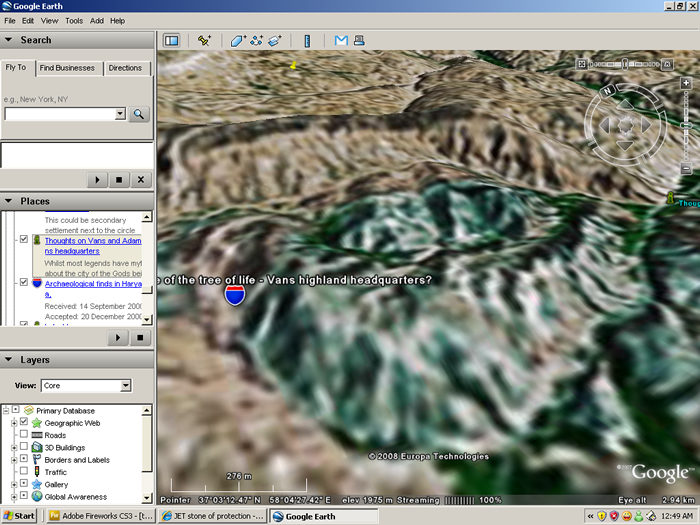Switch to the Directions tab
Image resolution: width=700 pixels, height=525 pixels.
[x=125, y=68]
